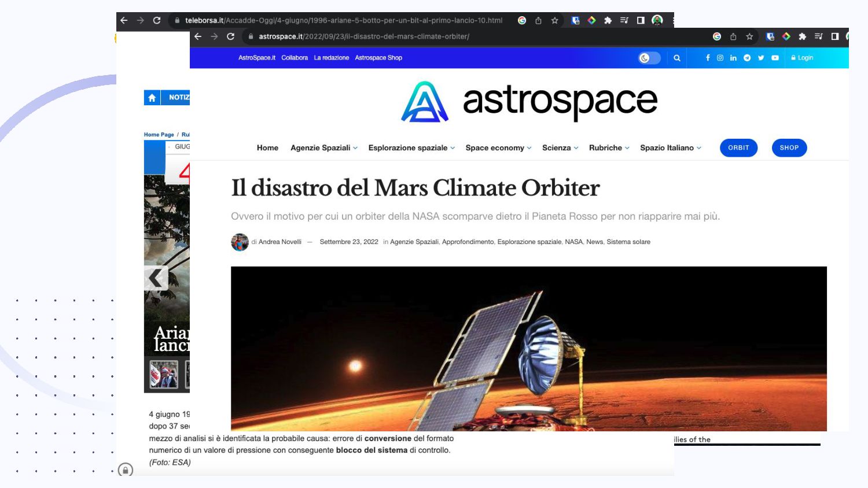Go back in the teleborsa browser window

point(124,20)
